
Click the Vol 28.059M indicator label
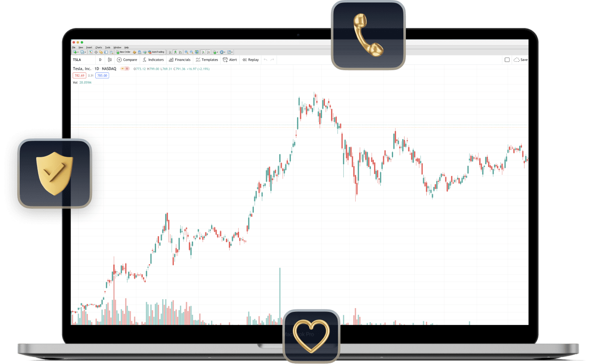[82, 82]
